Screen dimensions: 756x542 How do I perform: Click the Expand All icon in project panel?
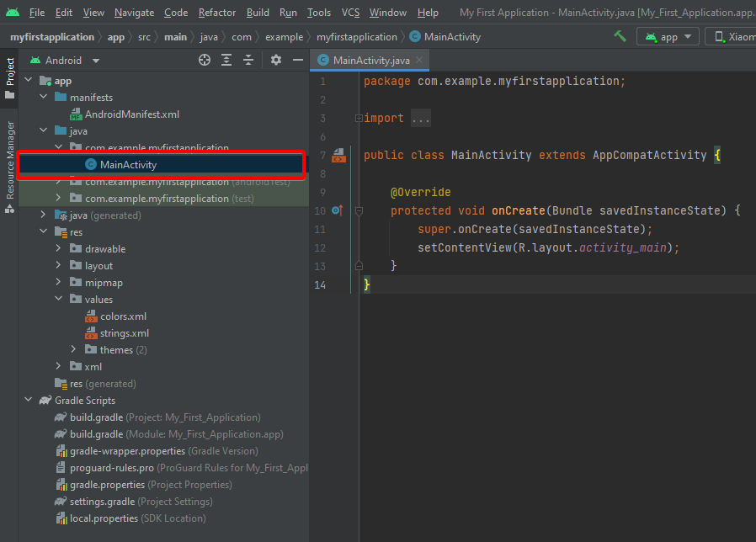pos(226,60)
